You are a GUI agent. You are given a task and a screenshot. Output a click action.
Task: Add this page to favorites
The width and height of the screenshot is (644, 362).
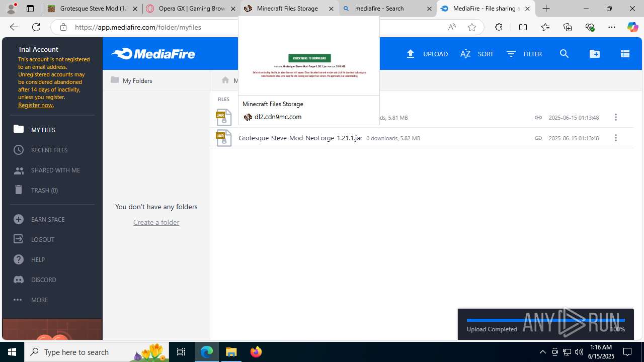(471, 27)
